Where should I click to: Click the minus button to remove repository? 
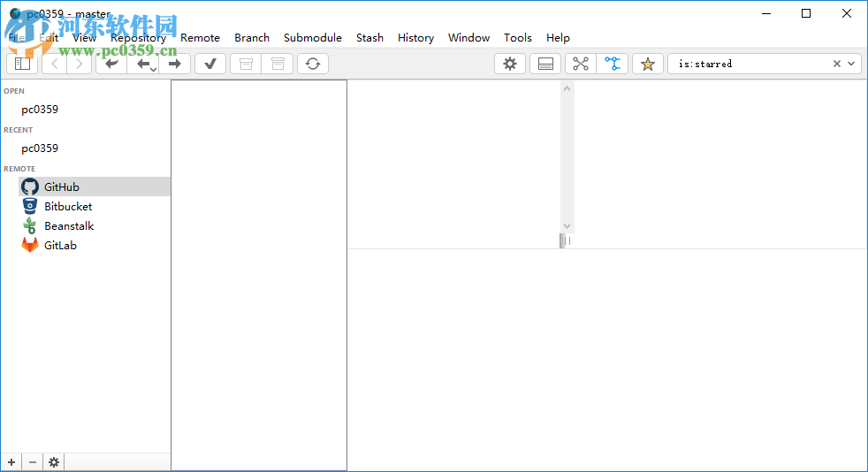click(33, 462)
